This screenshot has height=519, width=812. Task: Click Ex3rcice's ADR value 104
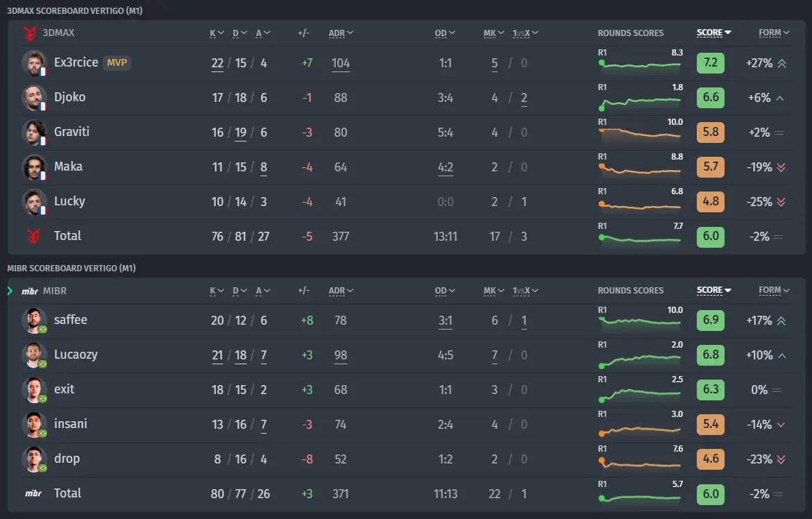point(341,63)
